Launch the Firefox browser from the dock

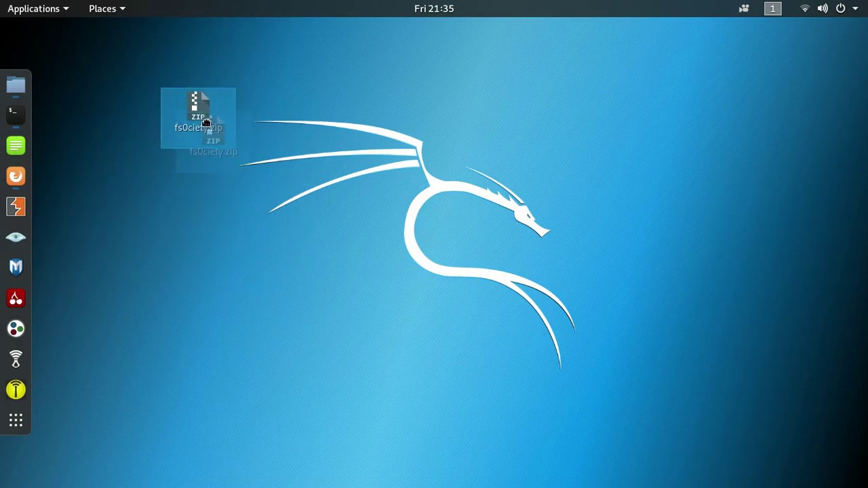coord(16,176)
